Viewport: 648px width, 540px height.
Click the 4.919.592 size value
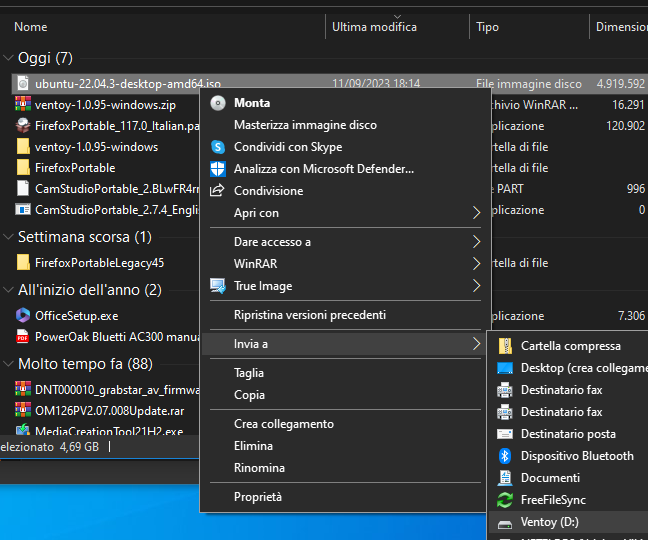(620, 84)
